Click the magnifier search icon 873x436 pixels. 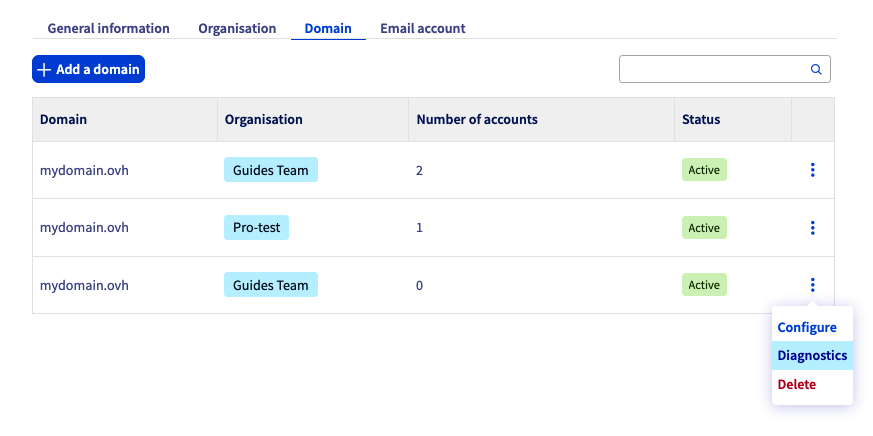816,70
